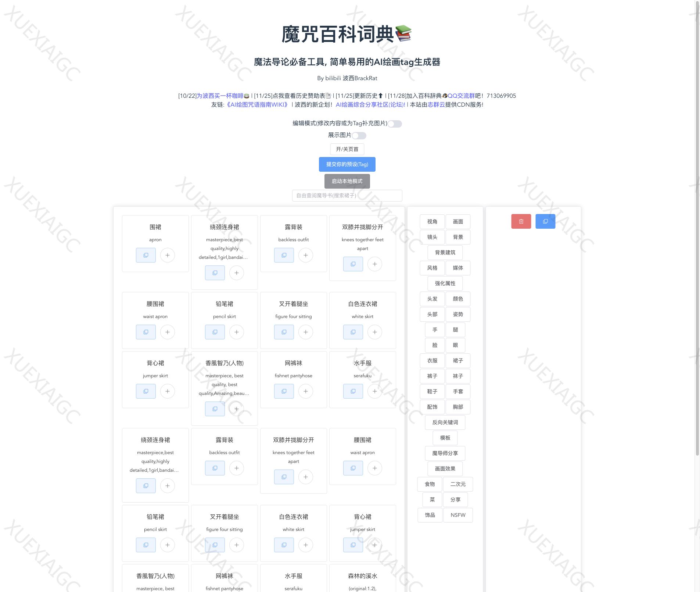This screenshot has height=592, width=700.
Task: Open the 反向关键词 category
Action: (x=445, y=422)
